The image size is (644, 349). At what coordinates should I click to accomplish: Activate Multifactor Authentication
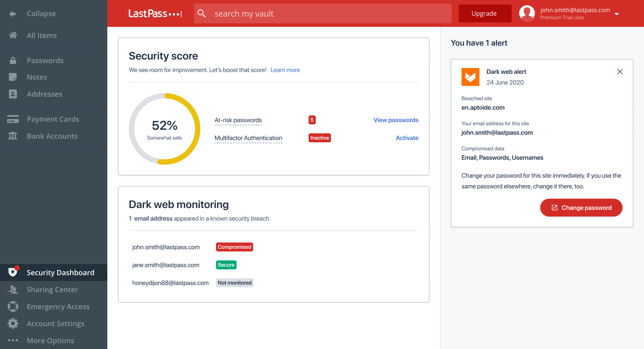coord(407,138)
